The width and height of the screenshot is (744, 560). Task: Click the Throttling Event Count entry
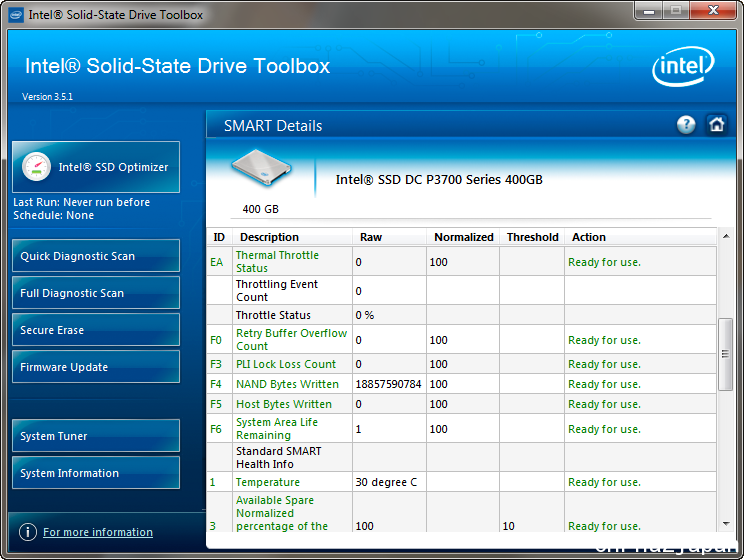tap(277, 290)
